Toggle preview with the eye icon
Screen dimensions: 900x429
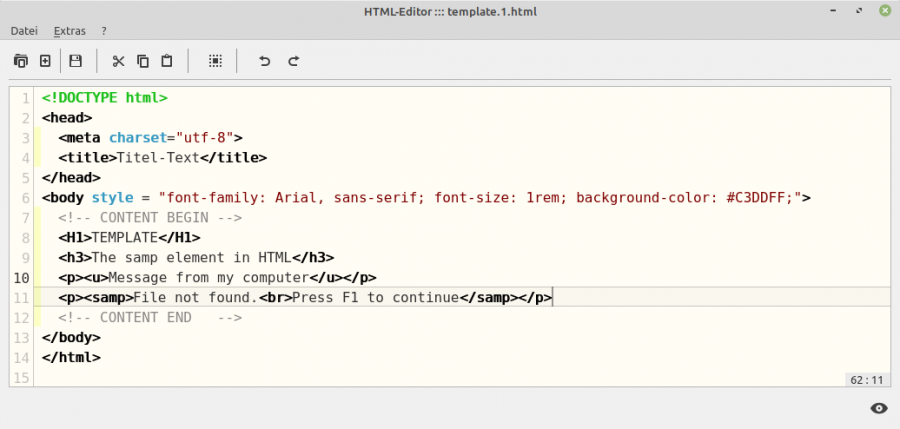click(879, 408)
